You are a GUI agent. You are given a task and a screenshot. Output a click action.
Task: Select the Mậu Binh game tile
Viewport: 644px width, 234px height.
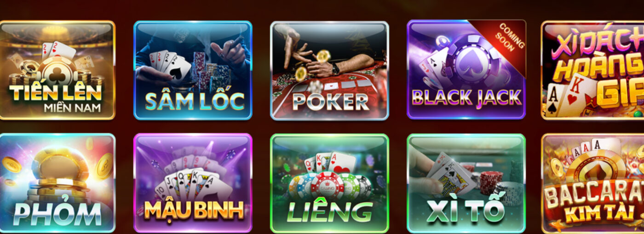(193, 183)
